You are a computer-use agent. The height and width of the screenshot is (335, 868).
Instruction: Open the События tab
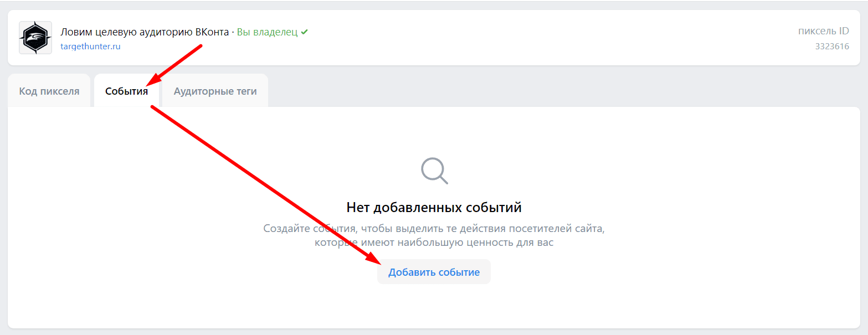[x=126, y=90]
